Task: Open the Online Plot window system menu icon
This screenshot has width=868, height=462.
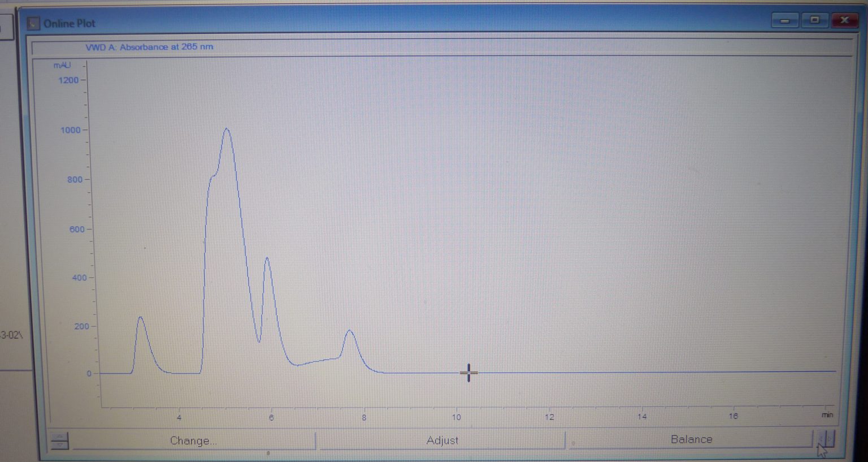Action: point(34,23)
